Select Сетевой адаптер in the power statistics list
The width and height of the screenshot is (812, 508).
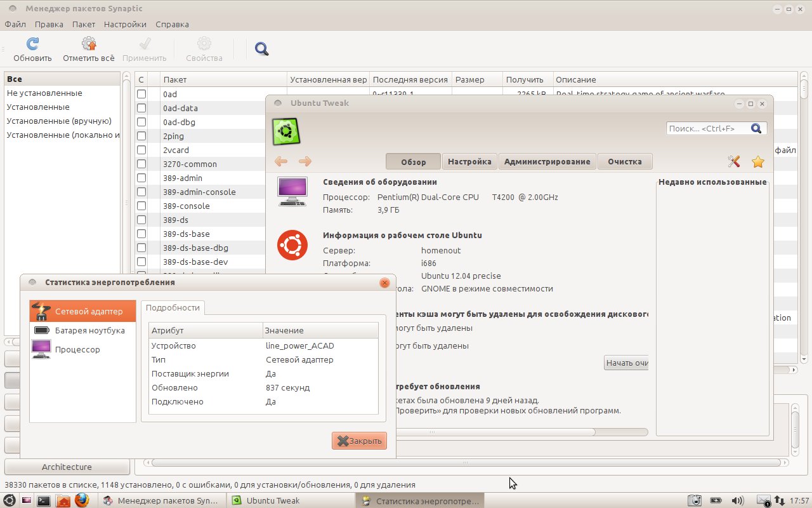pyautogui.click(x=83, y=311)
